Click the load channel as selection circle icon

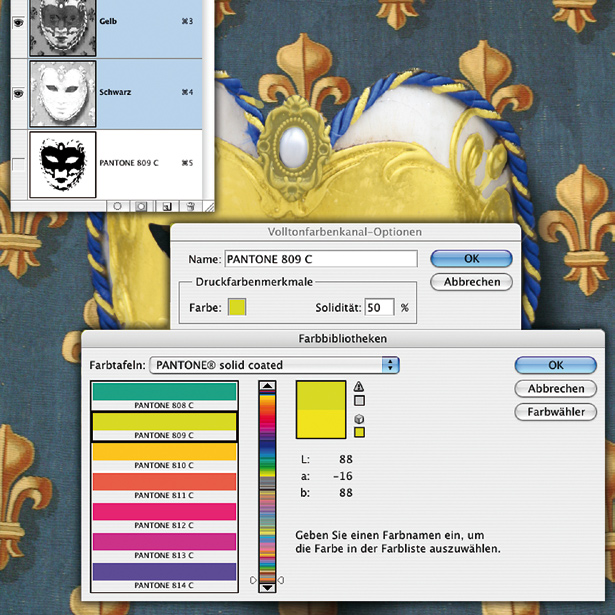click(x=117, y=206)
